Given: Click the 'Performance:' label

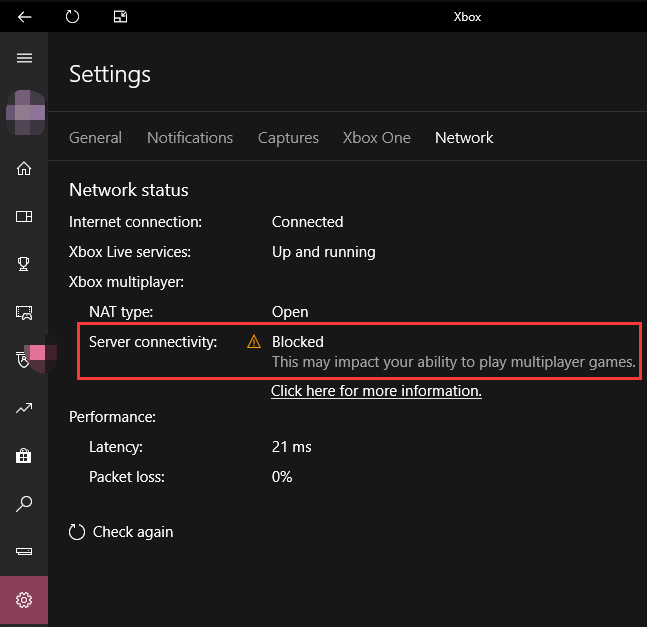Looking at the screenshot, I should point(112,417).
